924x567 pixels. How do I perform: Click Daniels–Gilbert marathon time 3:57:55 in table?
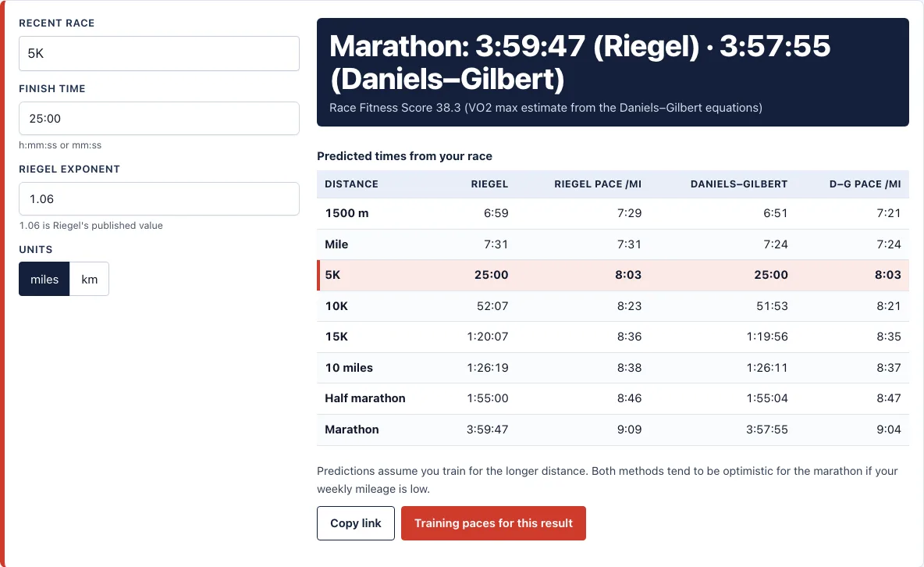[x=766, y=430]
